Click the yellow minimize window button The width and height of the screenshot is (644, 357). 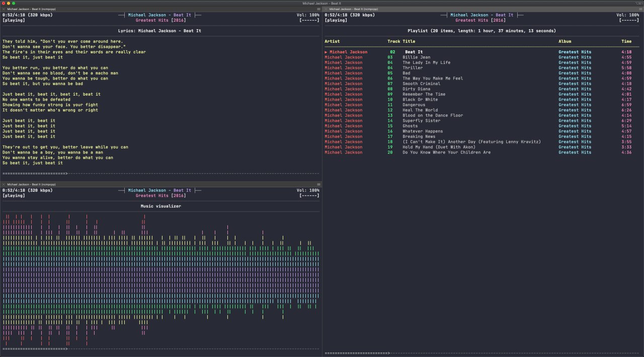click(9, 3)
